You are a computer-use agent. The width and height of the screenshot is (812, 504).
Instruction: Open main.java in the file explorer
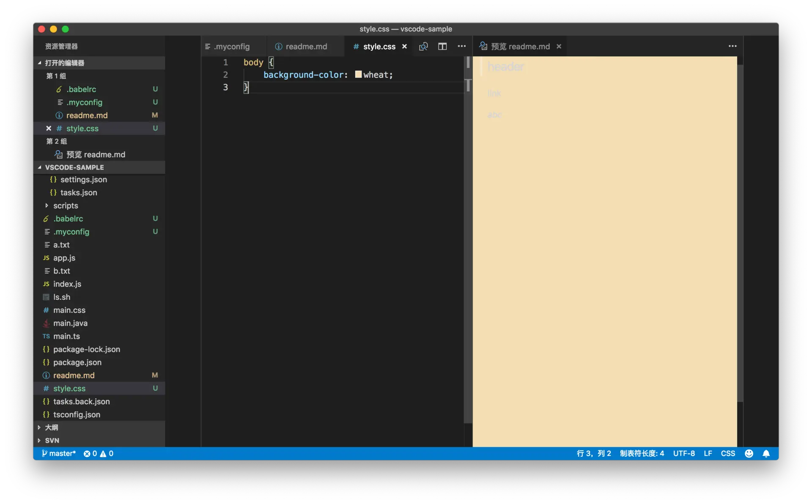pyautogui.click(x=70, y=323)
